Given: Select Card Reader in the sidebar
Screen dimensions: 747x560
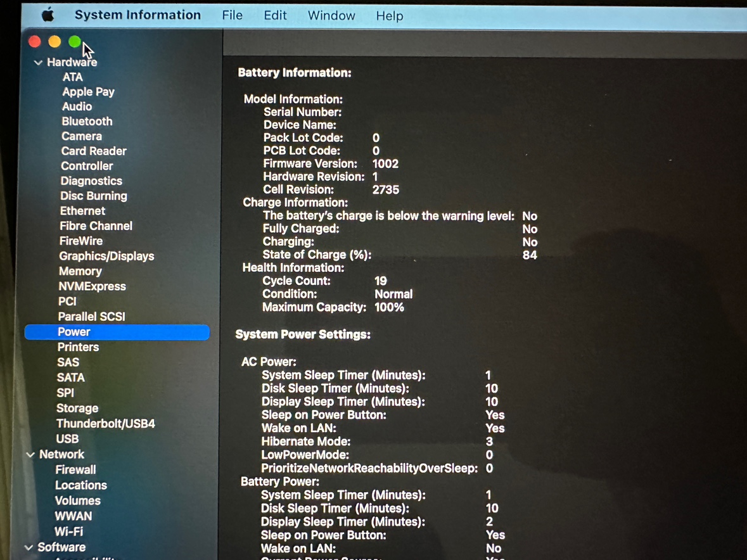Looking at the screenshot, I should [93, 151].
